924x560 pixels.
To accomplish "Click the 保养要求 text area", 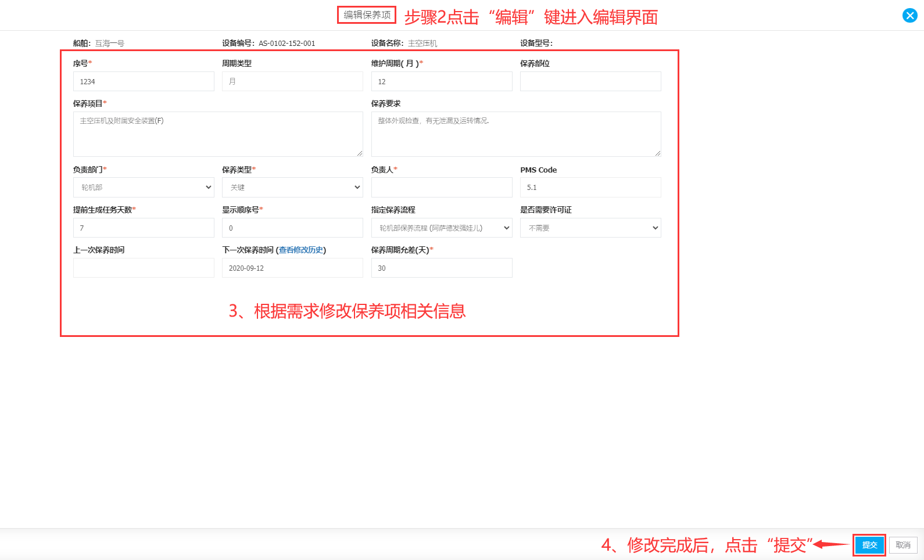I will pyautogui.click(x=516, y=134).
